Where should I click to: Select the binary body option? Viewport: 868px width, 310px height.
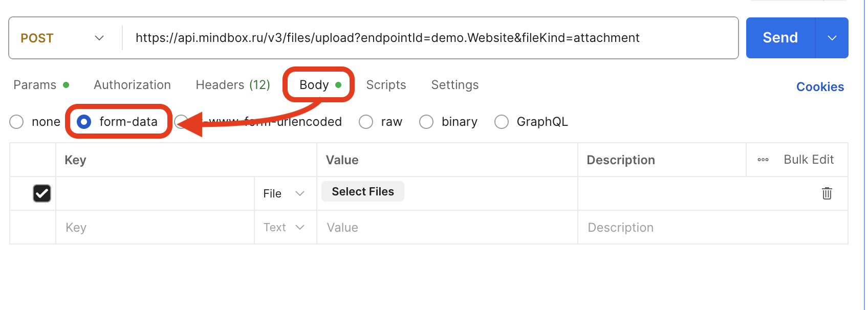[426, 122]
